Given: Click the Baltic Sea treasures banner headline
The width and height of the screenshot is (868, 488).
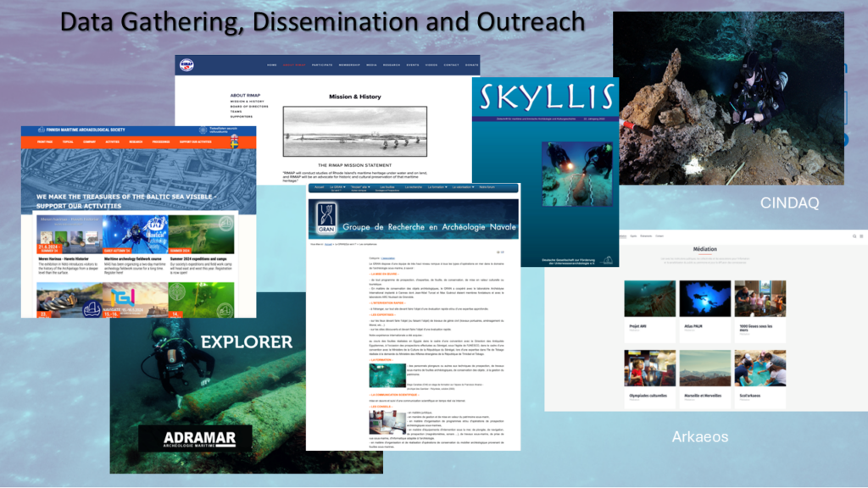Looking at the screenshot, I should (x=125, y=202).
